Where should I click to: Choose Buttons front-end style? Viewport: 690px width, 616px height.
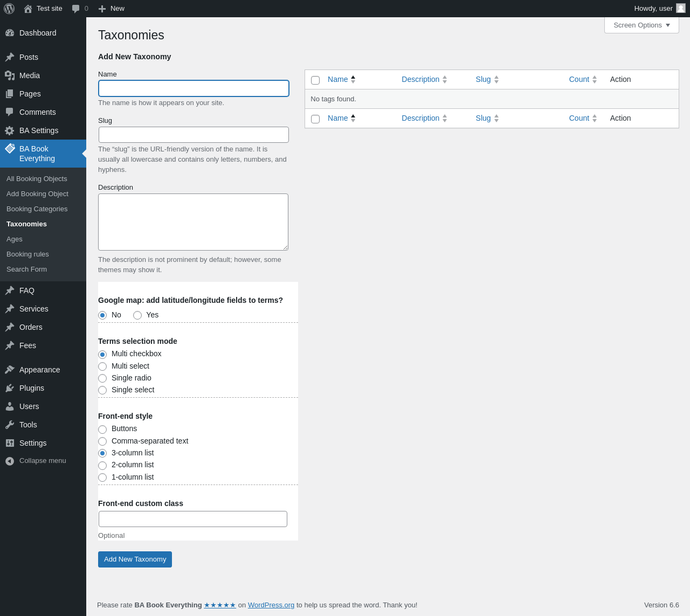pyautogui.click(x=102, y=430)
